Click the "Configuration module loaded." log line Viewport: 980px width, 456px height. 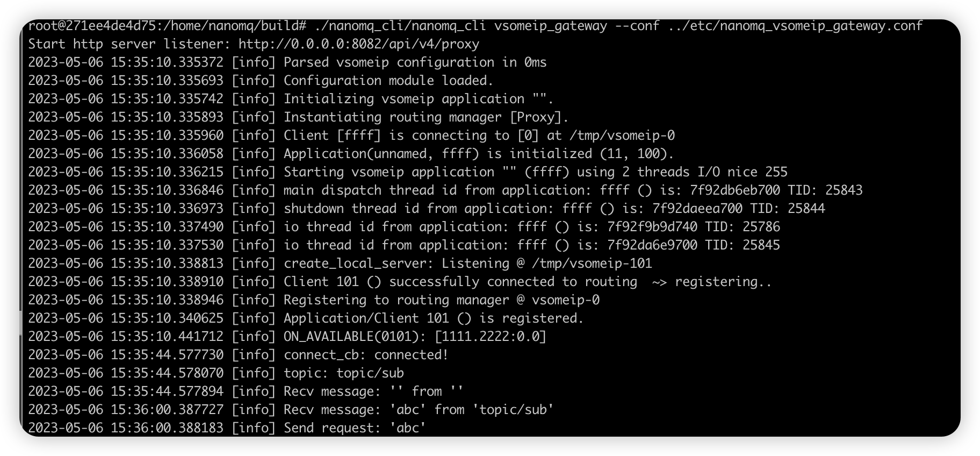click(388, 81)
